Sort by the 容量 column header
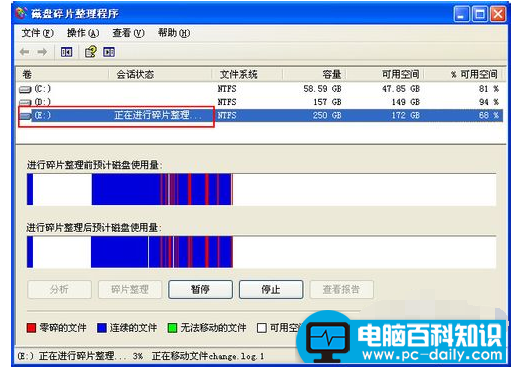 [x=314, y=74]
